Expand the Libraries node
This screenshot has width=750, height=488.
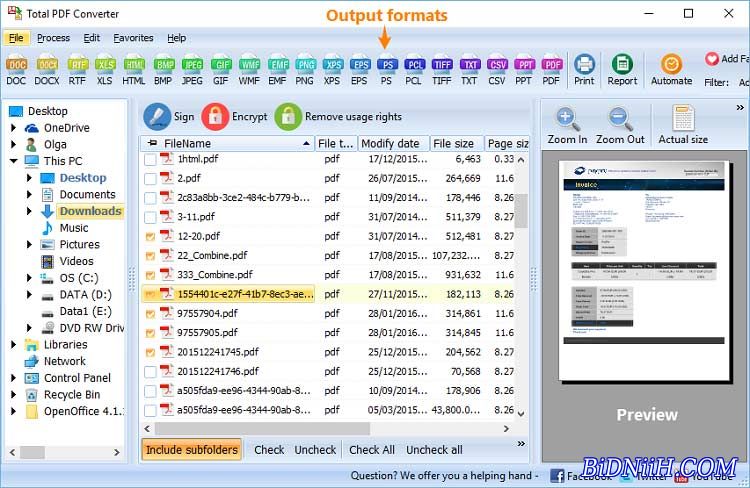13,344
